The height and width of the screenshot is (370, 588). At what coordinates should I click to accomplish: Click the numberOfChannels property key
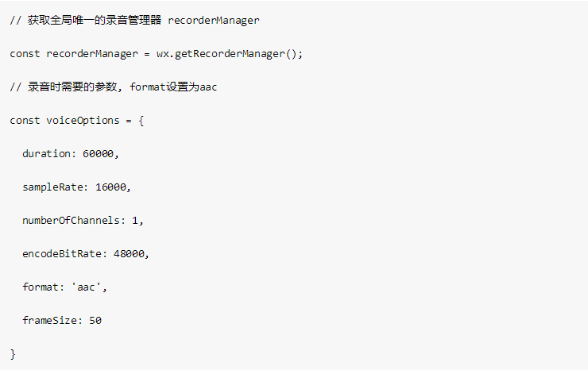coord(71,221)
